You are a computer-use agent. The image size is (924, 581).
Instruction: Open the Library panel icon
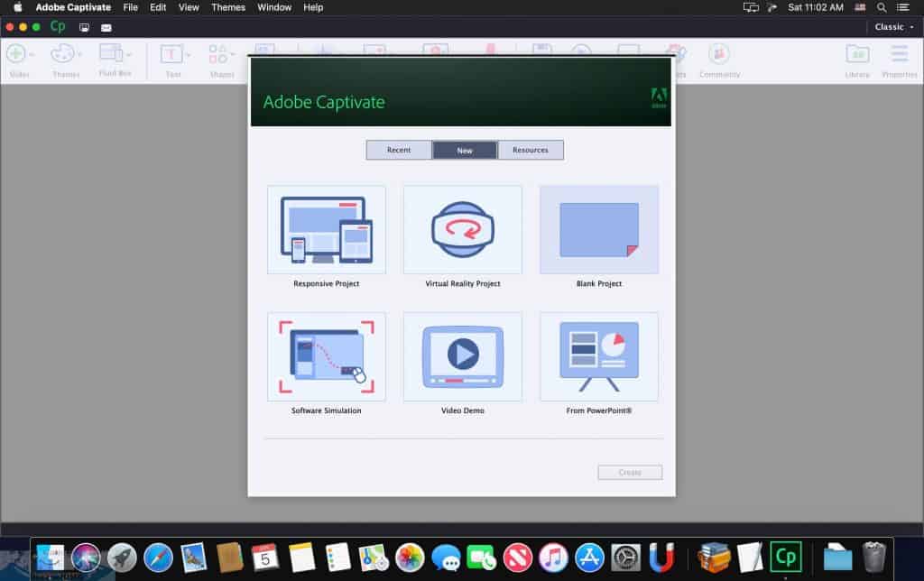857,54
